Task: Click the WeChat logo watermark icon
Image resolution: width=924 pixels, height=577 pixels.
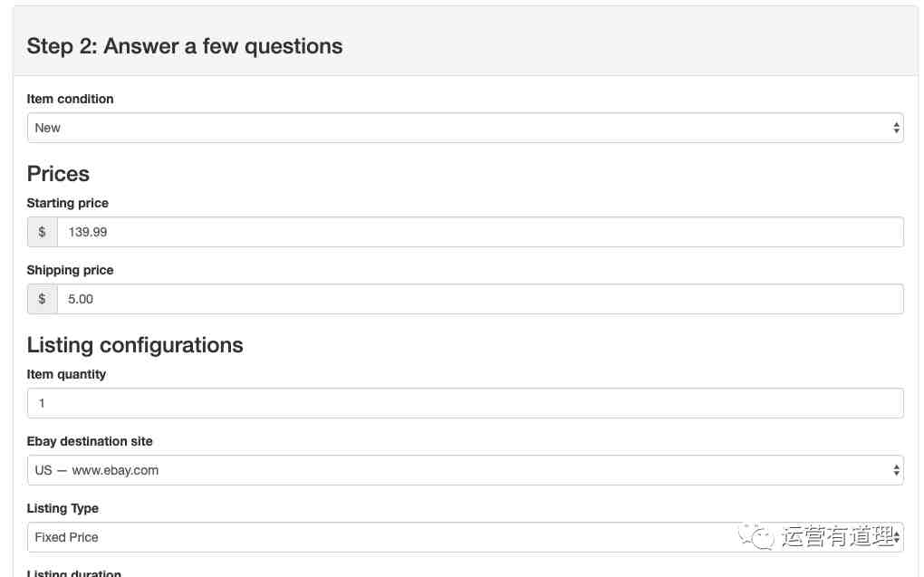Action: (756, 536)
